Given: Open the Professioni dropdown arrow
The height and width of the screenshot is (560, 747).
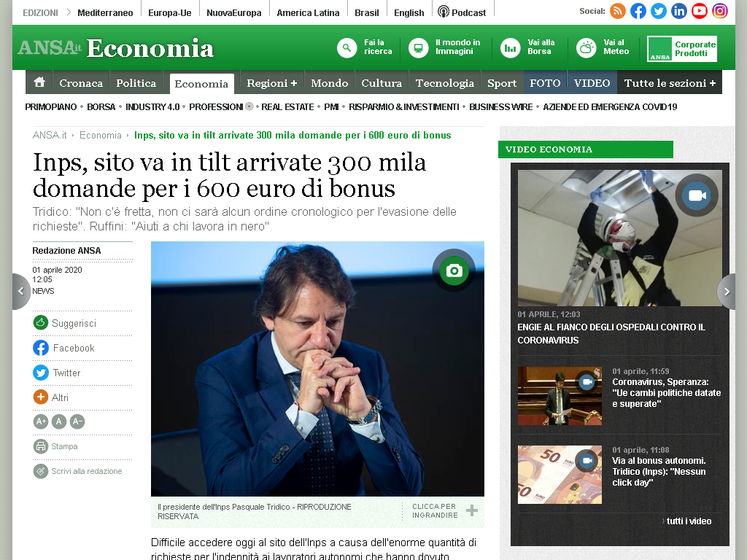Looking at the screenshot, I should tap(249, 106).
